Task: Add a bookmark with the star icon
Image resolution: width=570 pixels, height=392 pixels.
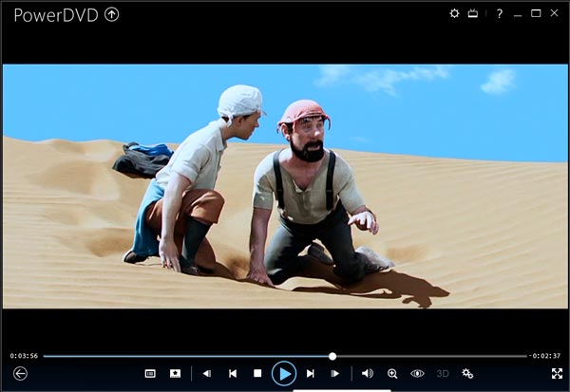Action: tap(175, 373)
